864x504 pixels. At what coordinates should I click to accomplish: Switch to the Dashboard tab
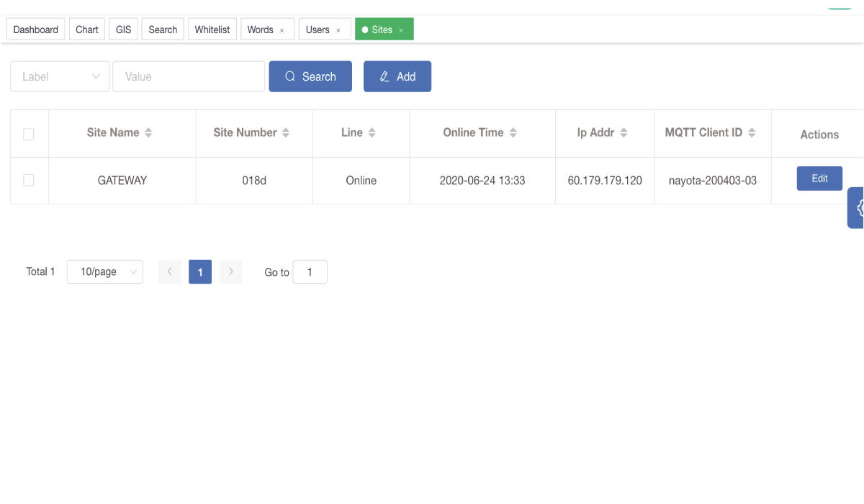(36, 30)
